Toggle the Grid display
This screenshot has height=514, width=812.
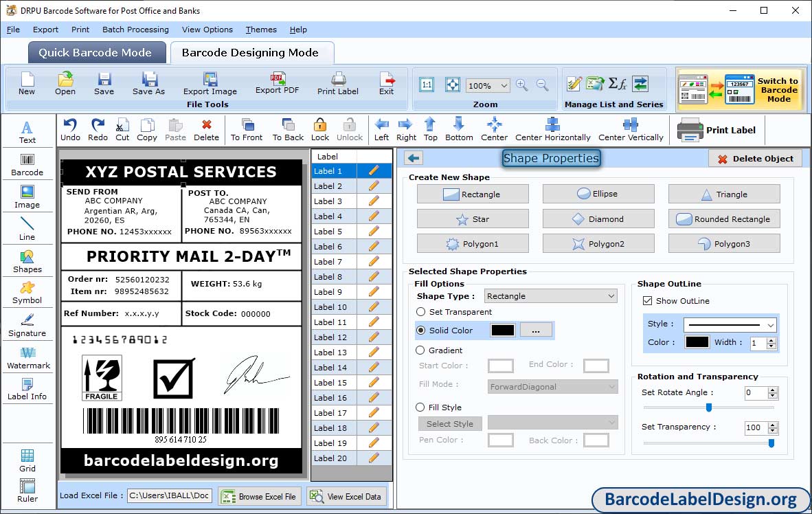coord(27,460)
